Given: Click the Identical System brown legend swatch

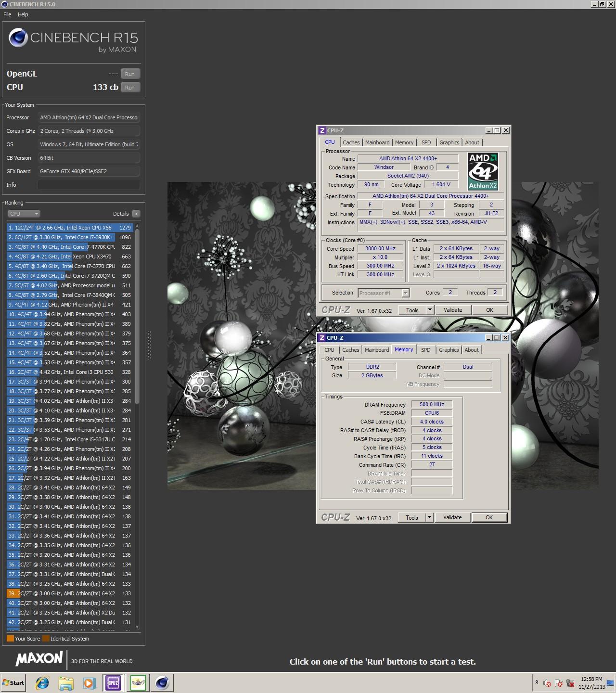Looking at the screenshot, I should (46, 639).
